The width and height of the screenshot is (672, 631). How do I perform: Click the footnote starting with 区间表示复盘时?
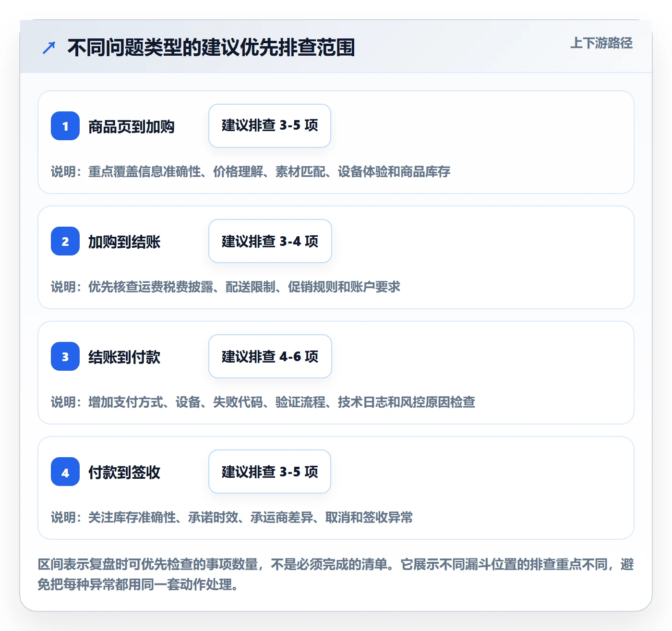click(x=336, y=574)
